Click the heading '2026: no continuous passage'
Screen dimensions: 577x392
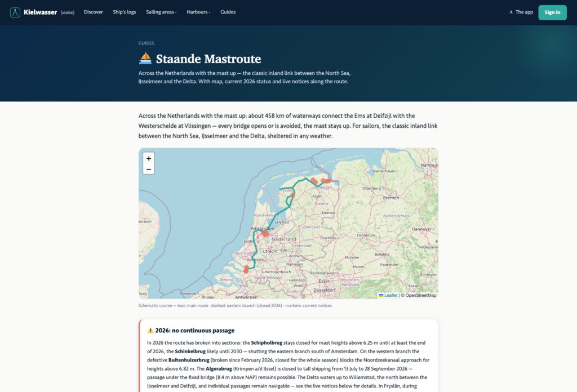[194, 330]
